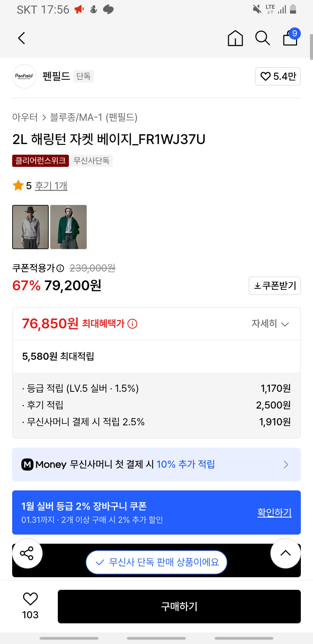Tap info icon next to 쿠폰적용가

pos(60,268)
